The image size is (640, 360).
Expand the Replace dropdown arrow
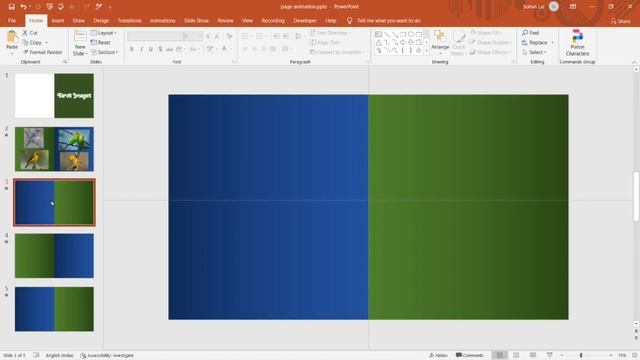coord(553,42)
